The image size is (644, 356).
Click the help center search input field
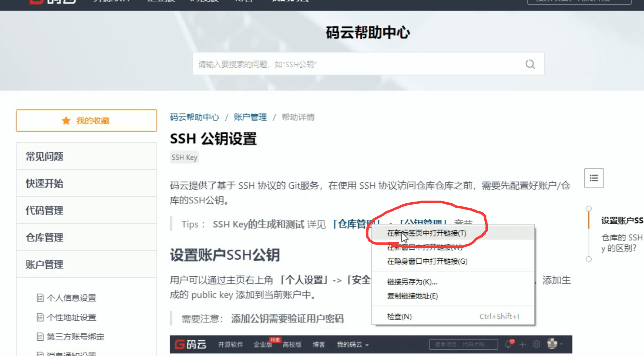coord(368,64)
